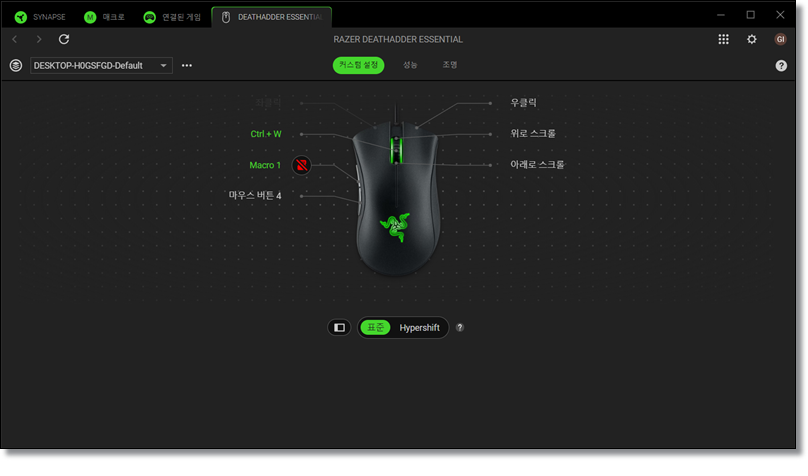The height and width of the screenshot is (476, 808).
Task: Click the red icon beside Macro 1
Action: (x=301, y=165)
